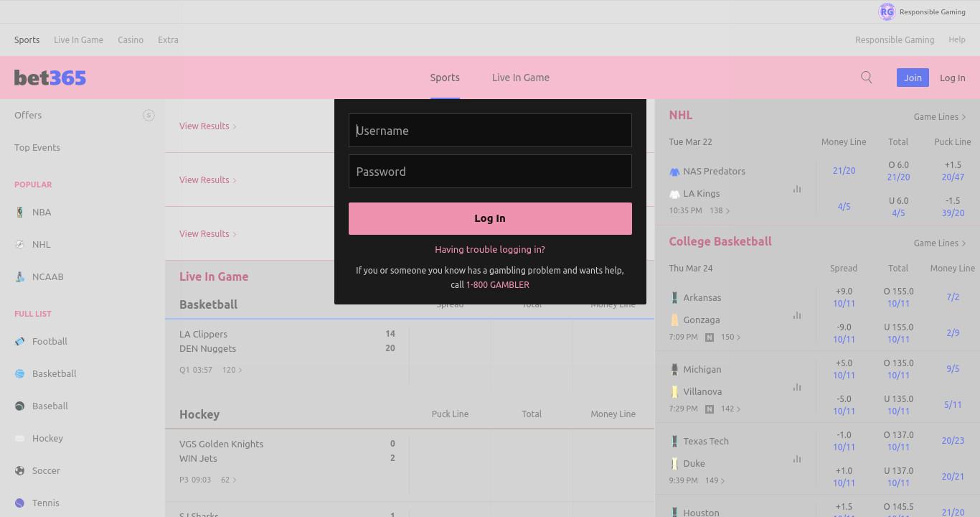Screen dimensions: 980x517
Task: Open the first View Results link
Action: pyautogui.click(x=208, y=126)
